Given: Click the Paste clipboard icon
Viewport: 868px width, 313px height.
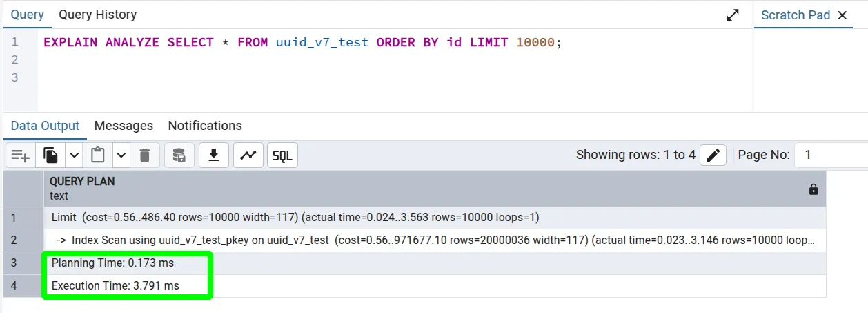Looking at the screenshot, I should 98,155.
